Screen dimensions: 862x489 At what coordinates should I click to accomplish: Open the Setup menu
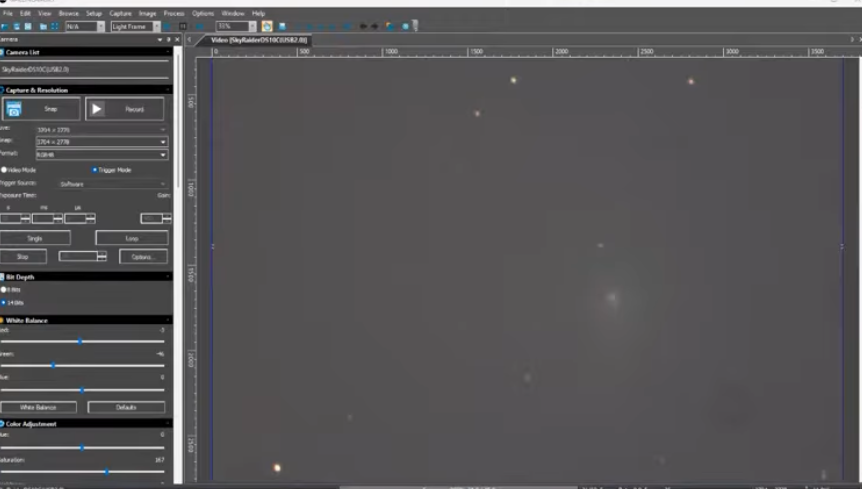[94, 13]
